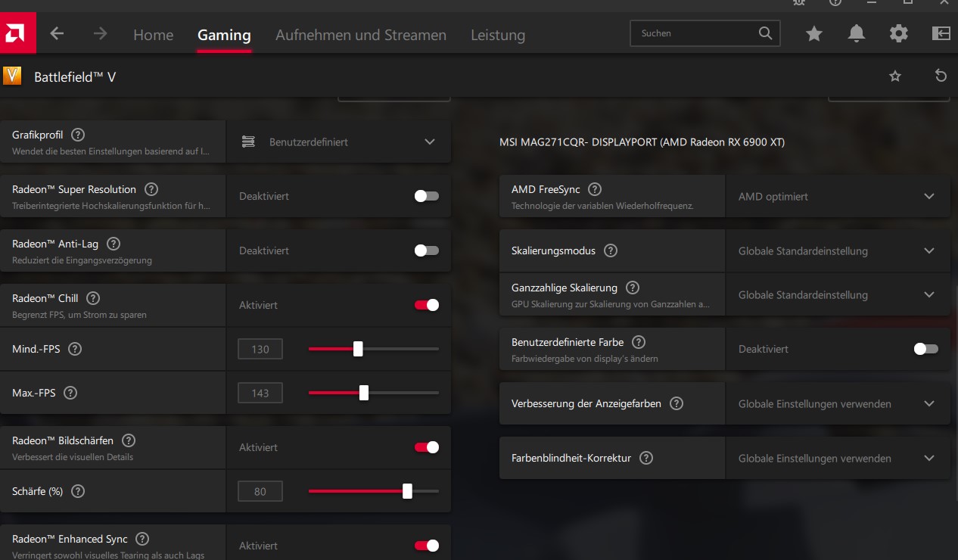Open notifications bell icon

(x=857, y=34)
